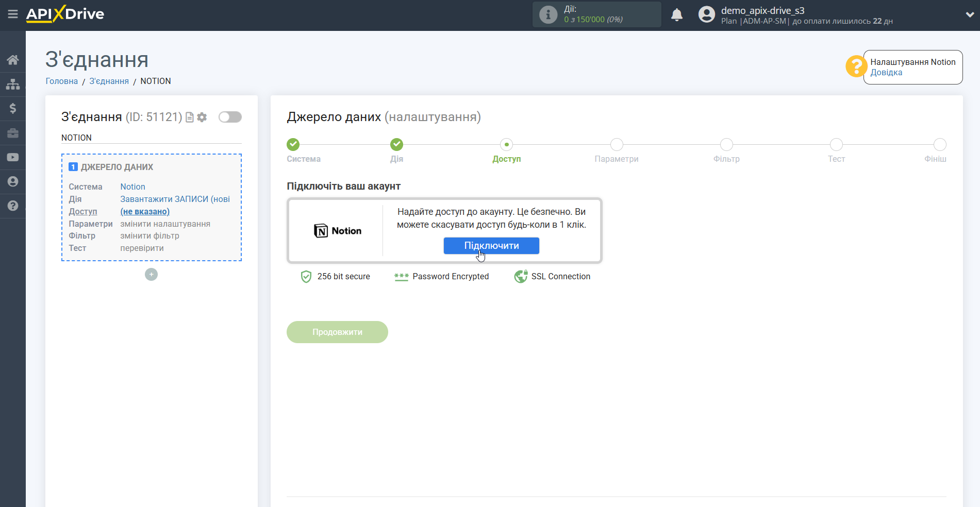Viewport: 980px width, 507px height.
Task: Click Завантажити ЗАПИСИ action link
Action: [175, 199]
